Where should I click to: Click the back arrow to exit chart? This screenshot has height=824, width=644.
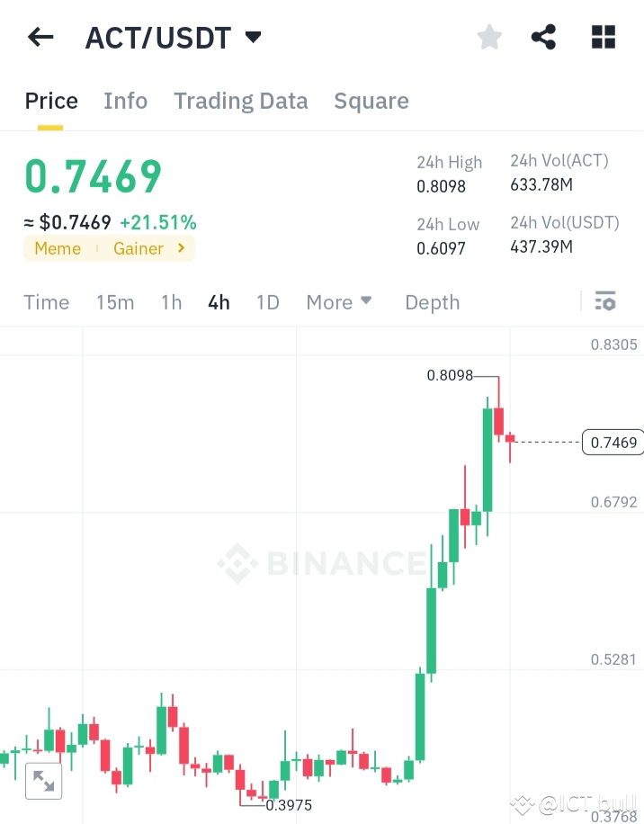[x=40, y=37]
